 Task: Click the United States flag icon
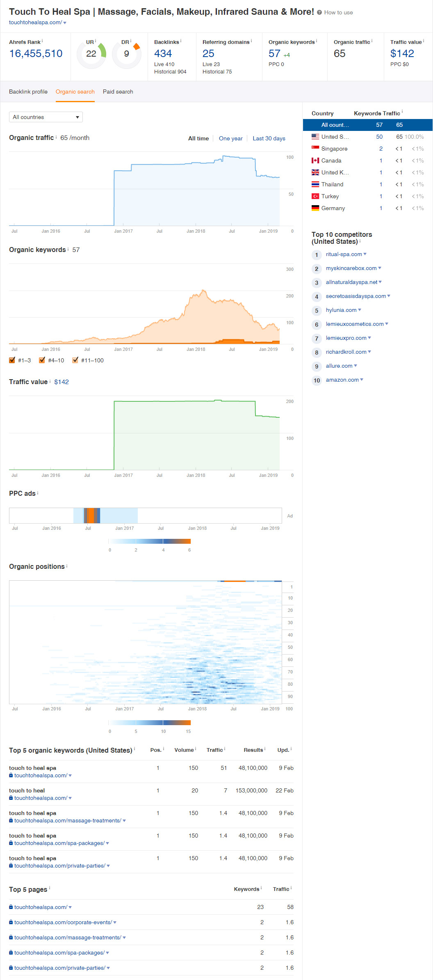315,137
